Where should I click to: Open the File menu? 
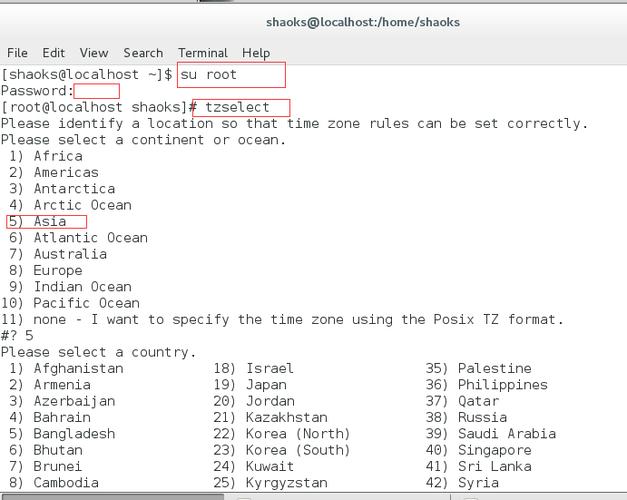pos(17,53)
